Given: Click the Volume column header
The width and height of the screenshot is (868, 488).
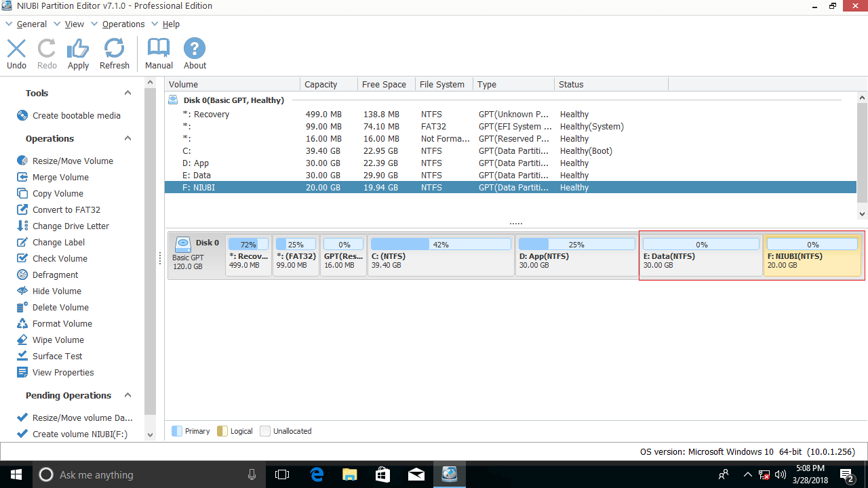Looking at the screenshot, I should pos(233,84).
